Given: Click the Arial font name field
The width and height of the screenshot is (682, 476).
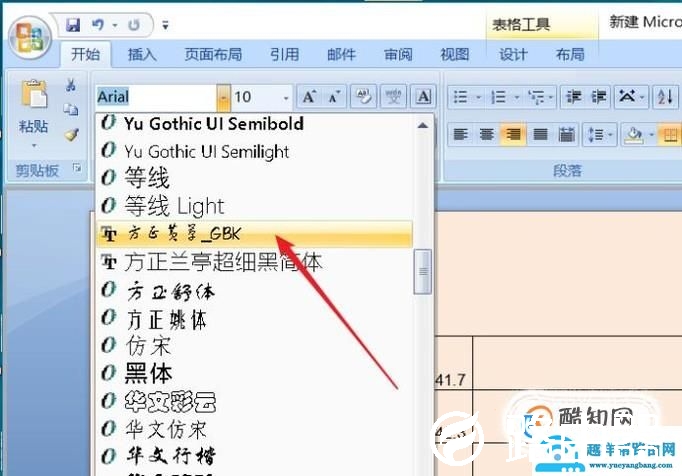Looking at the screenshot, I should pos(156,97).
